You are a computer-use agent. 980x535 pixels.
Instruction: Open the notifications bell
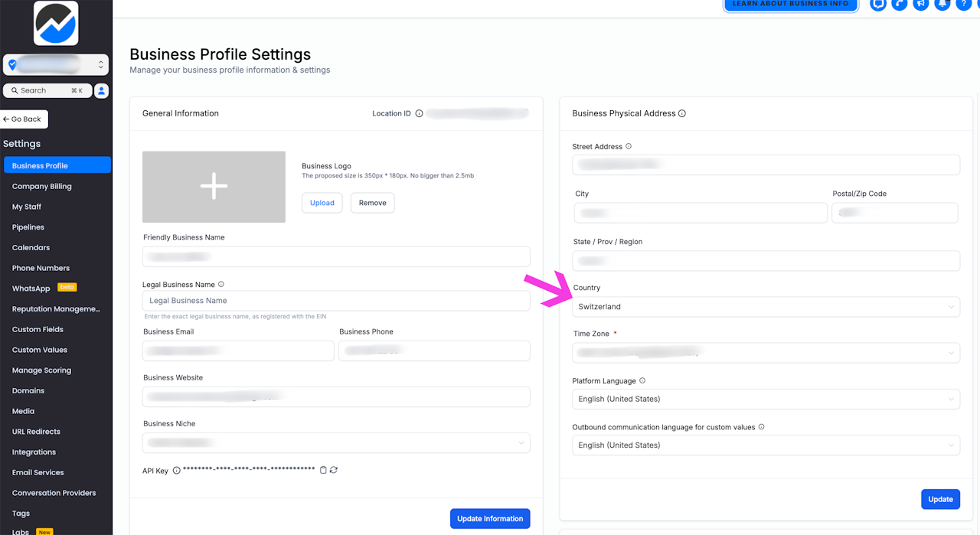[x=942, y=4]
